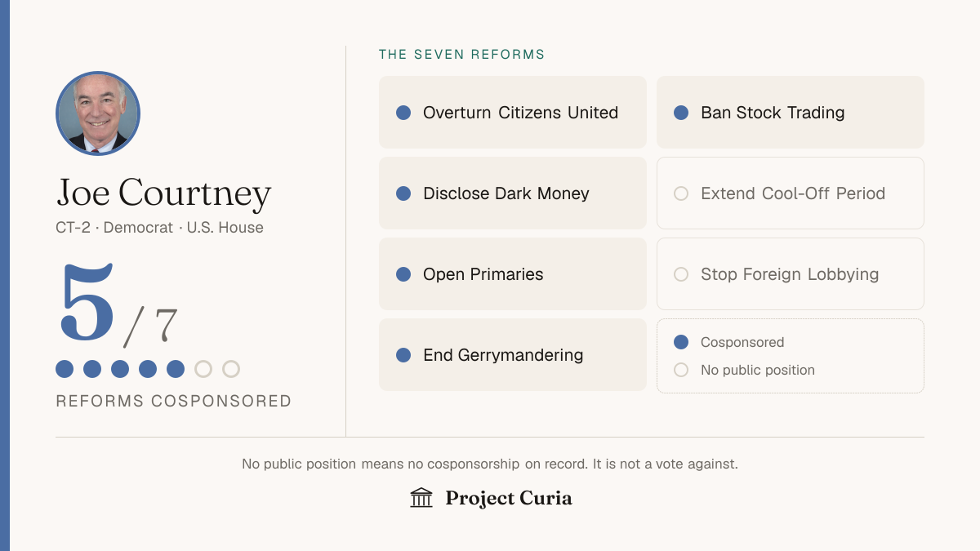The height and width of the screenshot is (551, 980).
Task: Click the filled dot beside Disclose Dark Money
Action: click(x=403, y=193)
